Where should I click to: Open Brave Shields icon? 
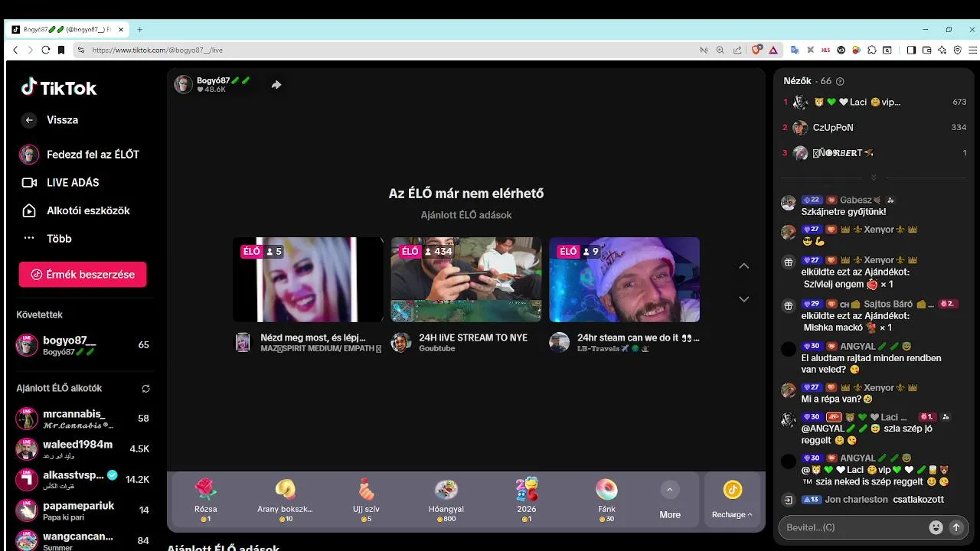[757, 50]
